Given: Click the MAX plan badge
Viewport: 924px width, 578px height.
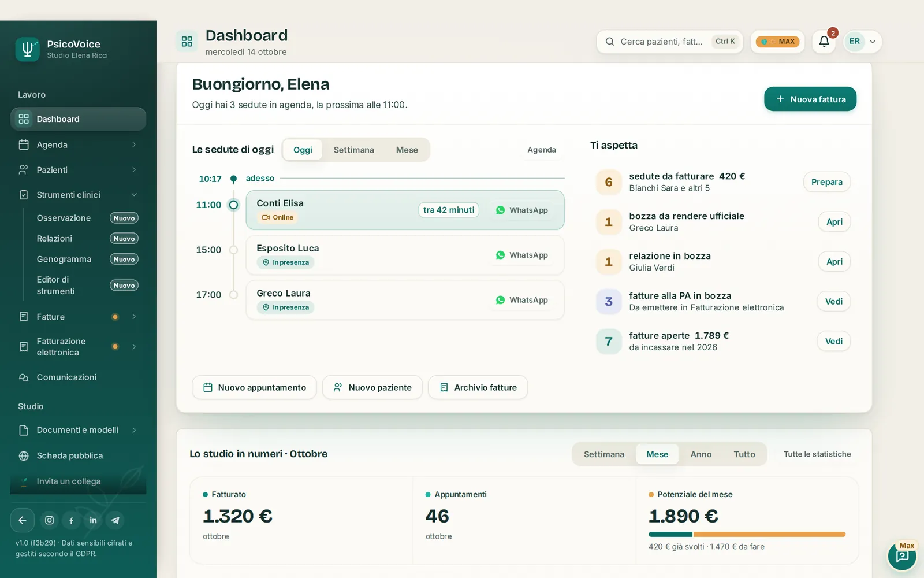Looking at the screenshot, I should pos(777,42).
